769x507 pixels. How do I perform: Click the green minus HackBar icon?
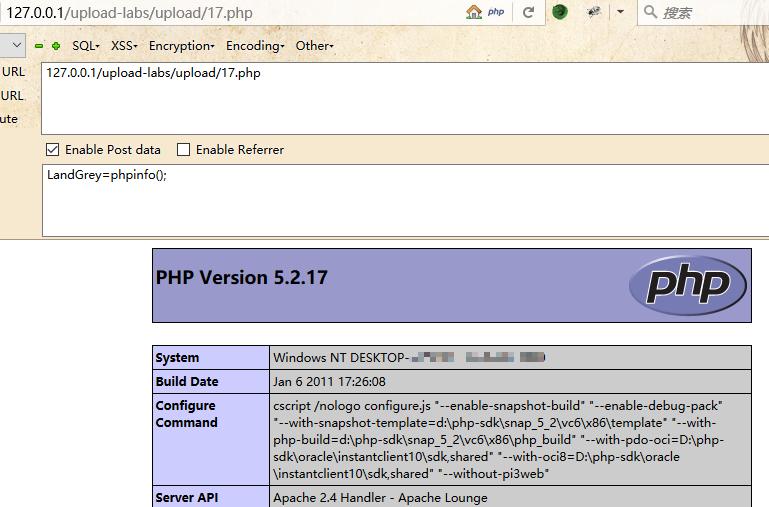[x=39, y=46]
